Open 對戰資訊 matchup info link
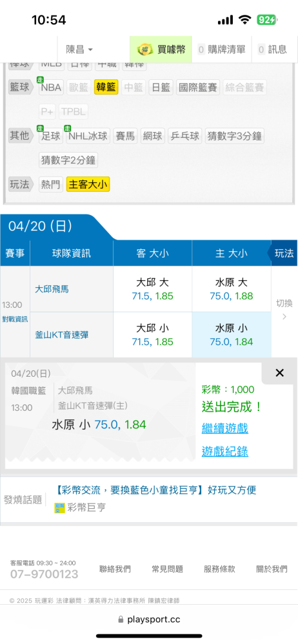The image size is (298, 644). click(x=15, y=319)
